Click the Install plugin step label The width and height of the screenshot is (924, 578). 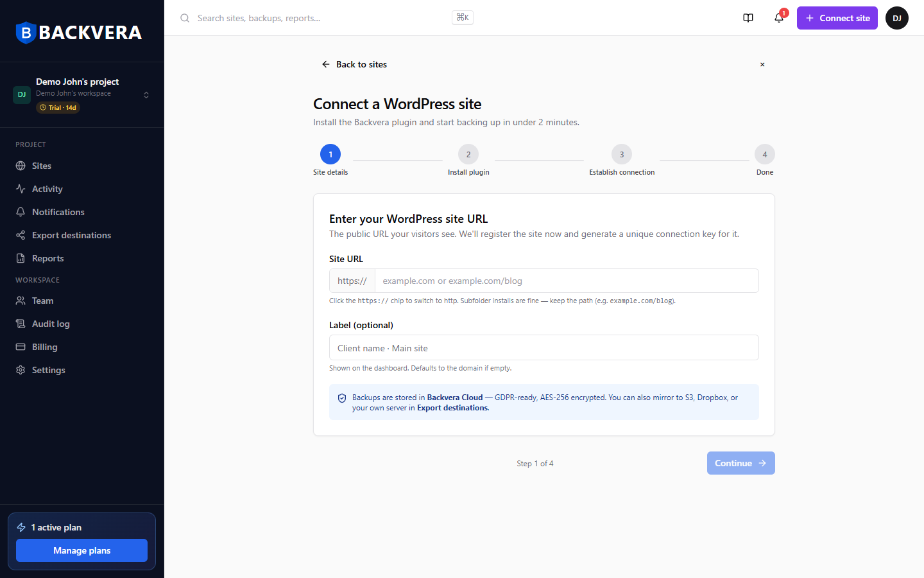[468, 172]
